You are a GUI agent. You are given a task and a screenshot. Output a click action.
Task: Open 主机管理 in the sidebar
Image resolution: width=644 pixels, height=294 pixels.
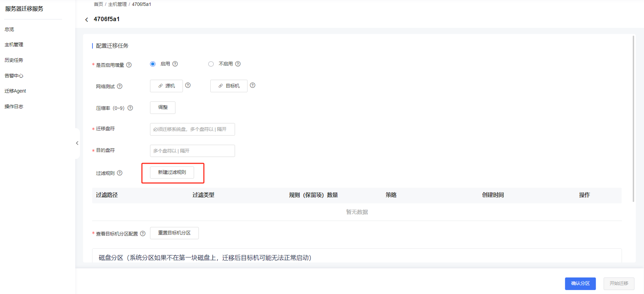14,45
